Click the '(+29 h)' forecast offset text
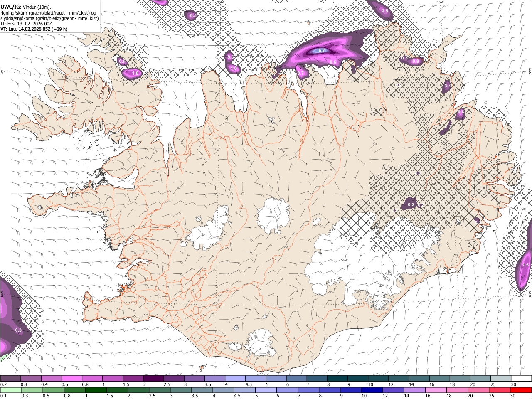 60,30
